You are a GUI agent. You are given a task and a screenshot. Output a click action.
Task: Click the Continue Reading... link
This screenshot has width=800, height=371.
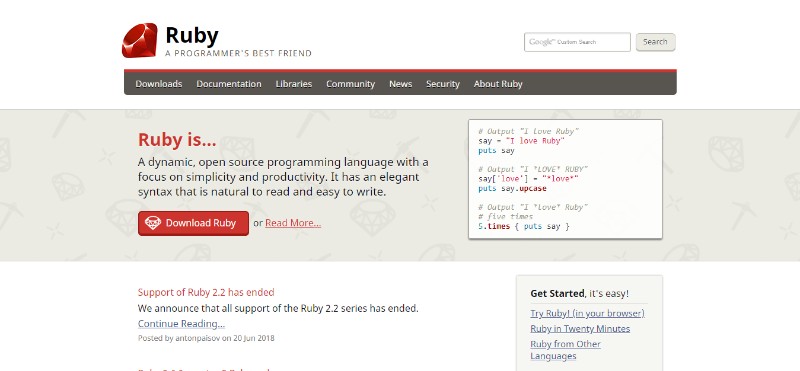181,324
